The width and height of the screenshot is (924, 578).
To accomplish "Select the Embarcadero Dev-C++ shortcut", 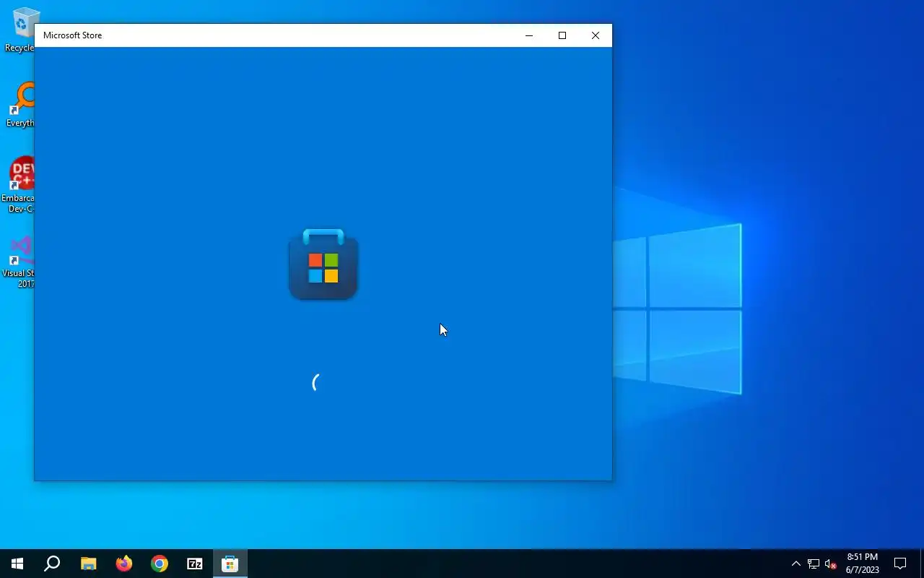I will (x=19, y=185).
